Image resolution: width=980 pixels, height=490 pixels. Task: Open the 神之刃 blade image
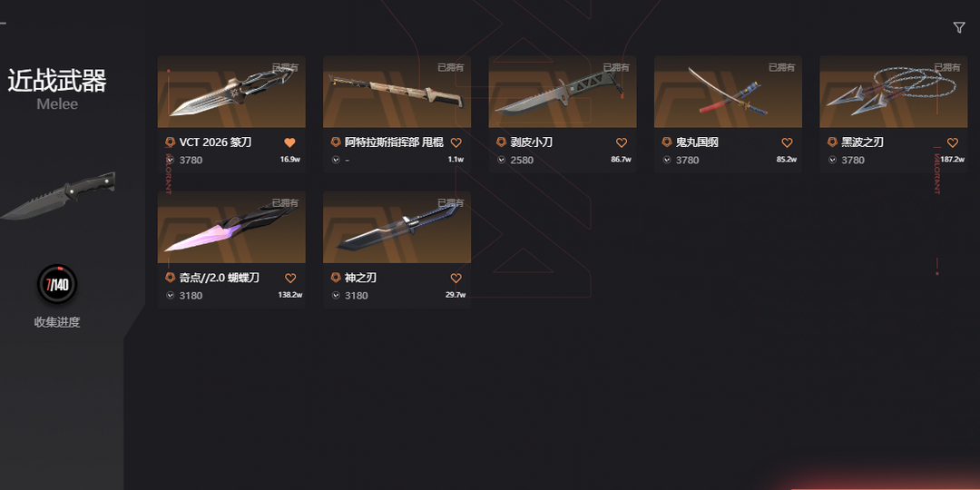tap(397, 228)
